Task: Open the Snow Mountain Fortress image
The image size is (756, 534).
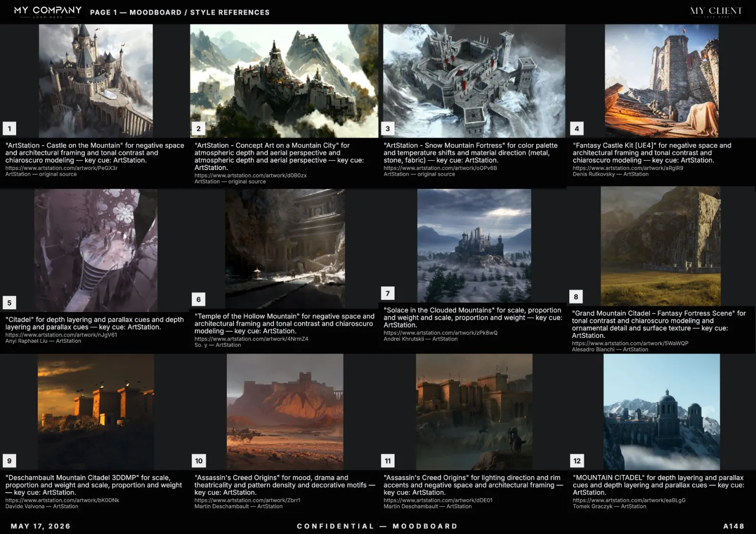Action: point(474,81)
